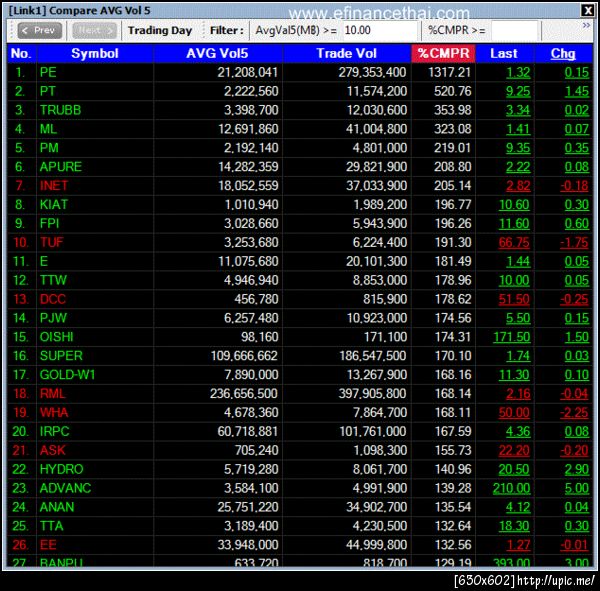Select the GOLD-W1 symbol
This screenshot has width=600, height=591.
click(x=67, y=375)
